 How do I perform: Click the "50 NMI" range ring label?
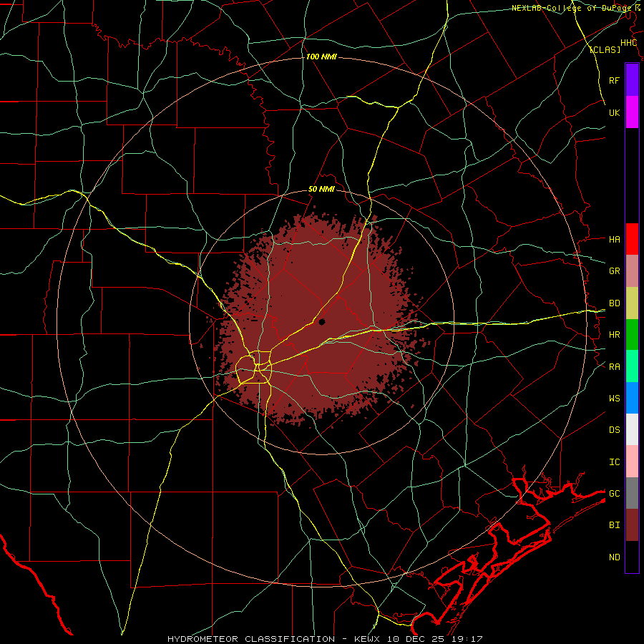tap(321, 190)
